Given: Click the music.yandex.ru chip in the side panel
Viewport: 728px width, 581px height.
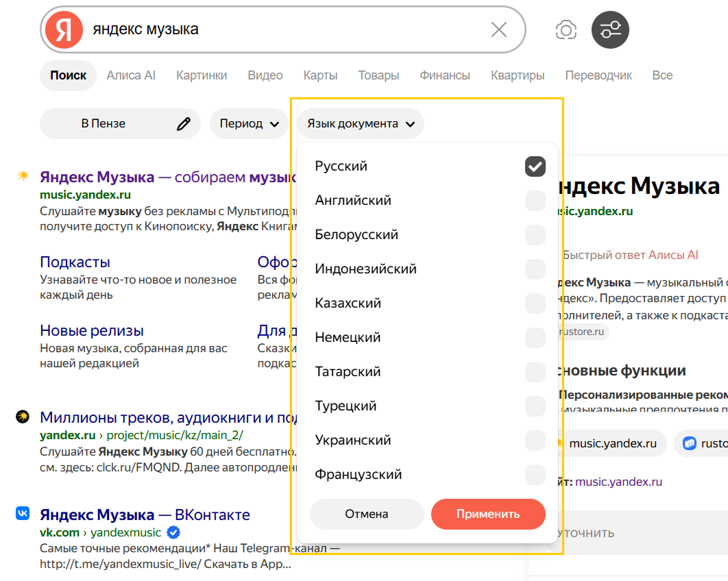Looking at the screenshot, I should [612, 444].
